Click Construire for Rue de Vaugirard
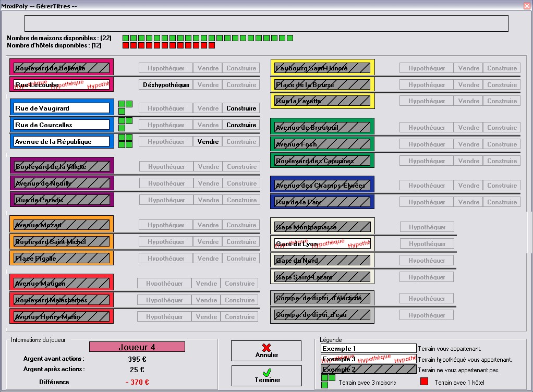The width and height of the screenshot is (533, 392). [241, 108]
